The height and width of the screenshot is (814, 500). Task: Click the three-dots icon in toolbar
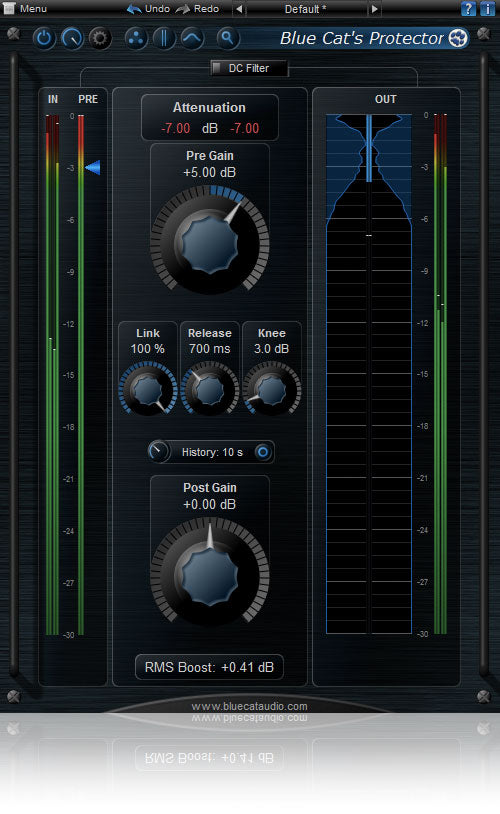pos(136,39)
